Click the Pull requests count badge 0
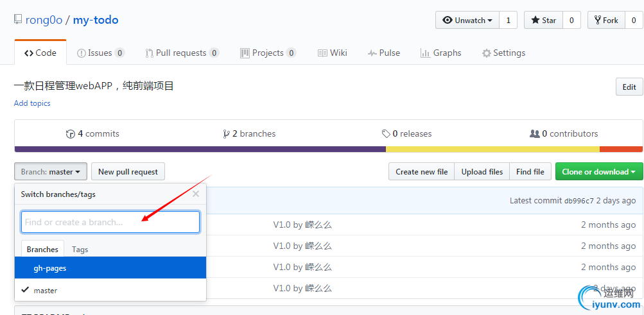The image size is (644, 315). coord(214,53)
